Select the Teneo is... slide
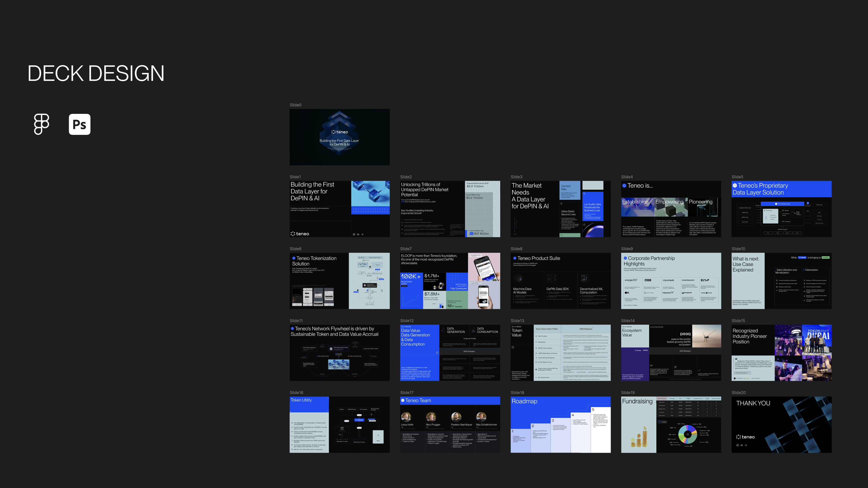This screenshot has height=488, width=868. coord(671,209)
